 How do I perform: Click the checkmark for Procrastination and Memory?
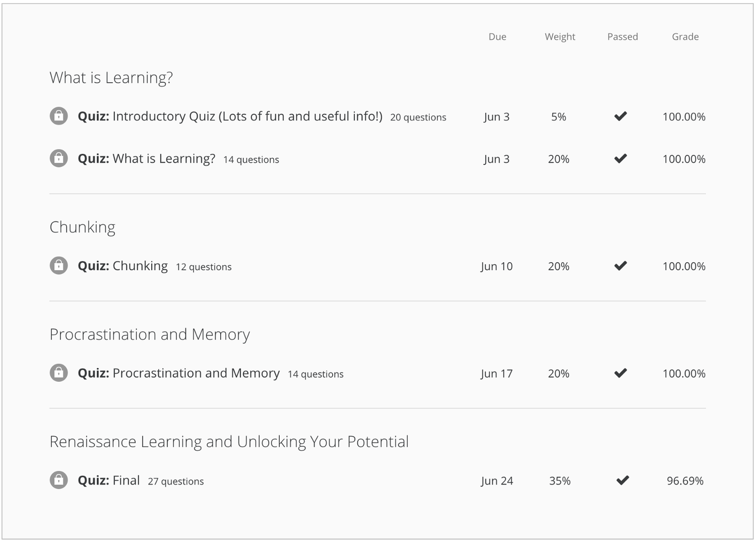coord(621,373)
